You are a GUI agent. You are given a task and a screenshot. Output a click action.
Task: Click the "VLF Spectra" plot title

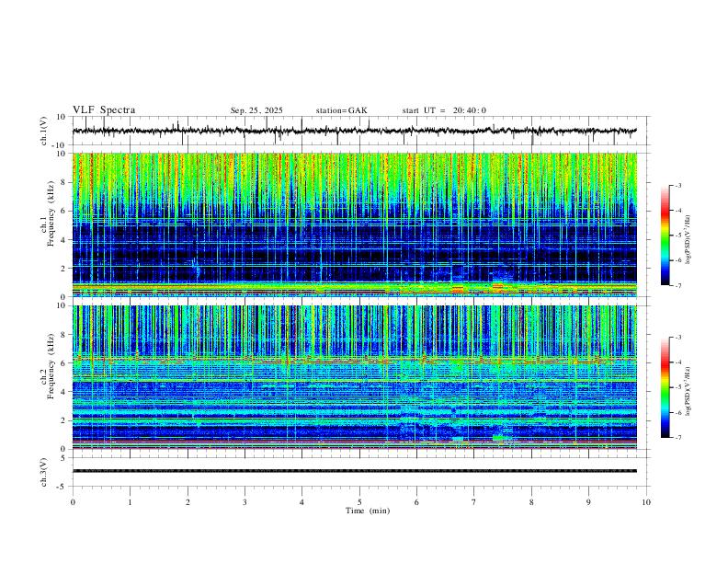point(104,110)
